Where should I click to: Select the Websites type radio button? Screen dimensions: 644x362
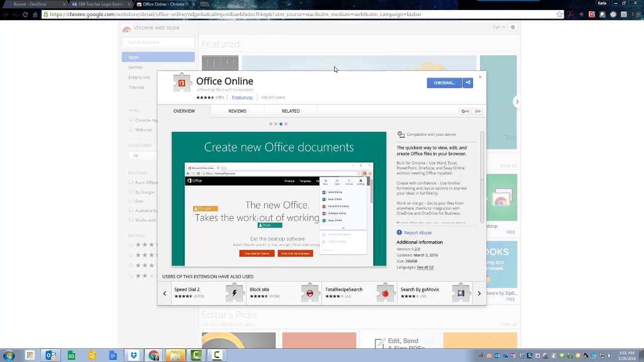point(131,129)
